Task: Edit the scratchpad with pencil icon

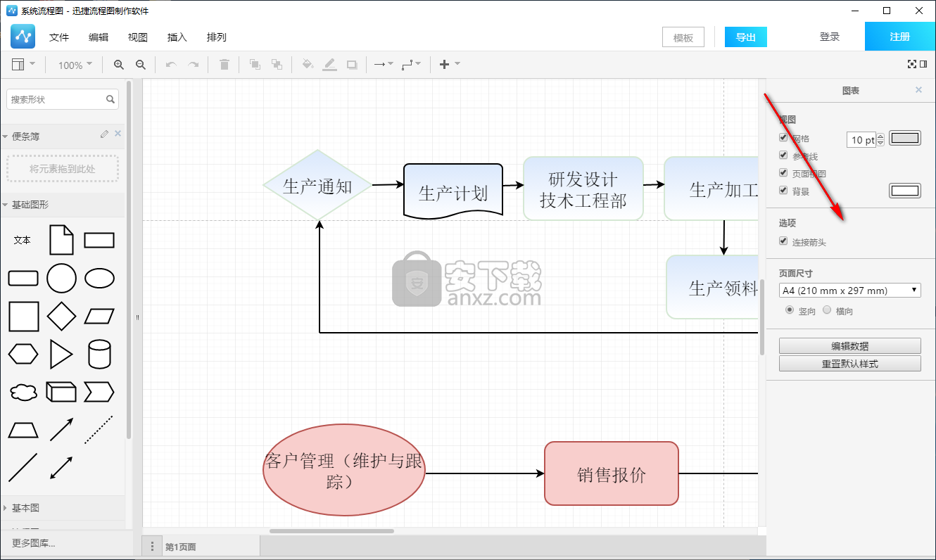Action: point(105,134)
